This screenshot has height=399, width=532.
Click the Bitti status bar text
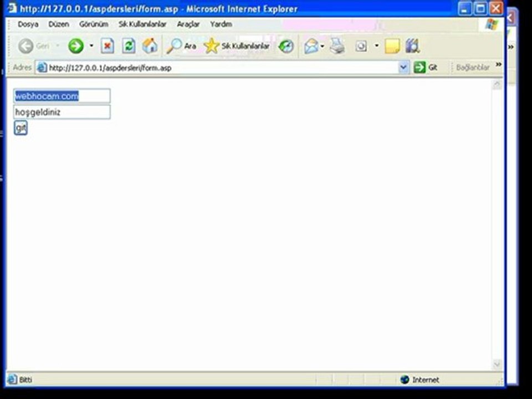[x=25, y=380]
